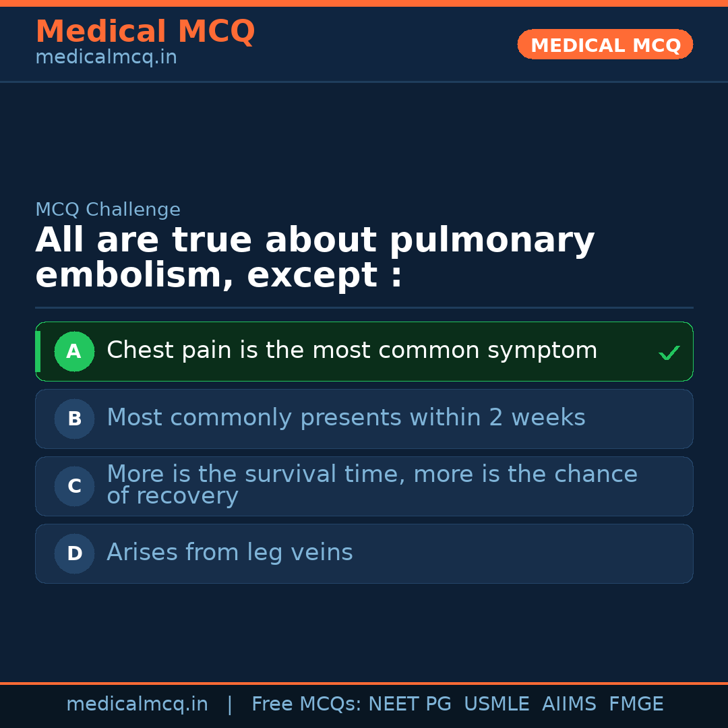
Task: Open the Medical MCQ title logo
Action: pyautogui.click(x=145, y=32)
